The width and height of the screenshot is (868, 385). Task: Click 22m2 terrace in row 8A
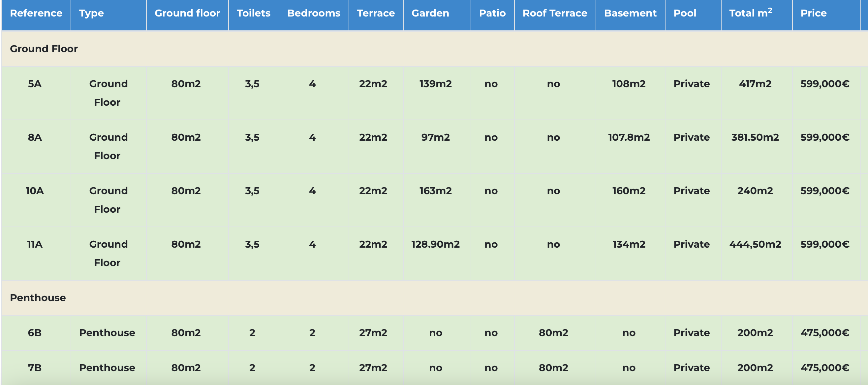pyautogui.click(x=373, y=137)
